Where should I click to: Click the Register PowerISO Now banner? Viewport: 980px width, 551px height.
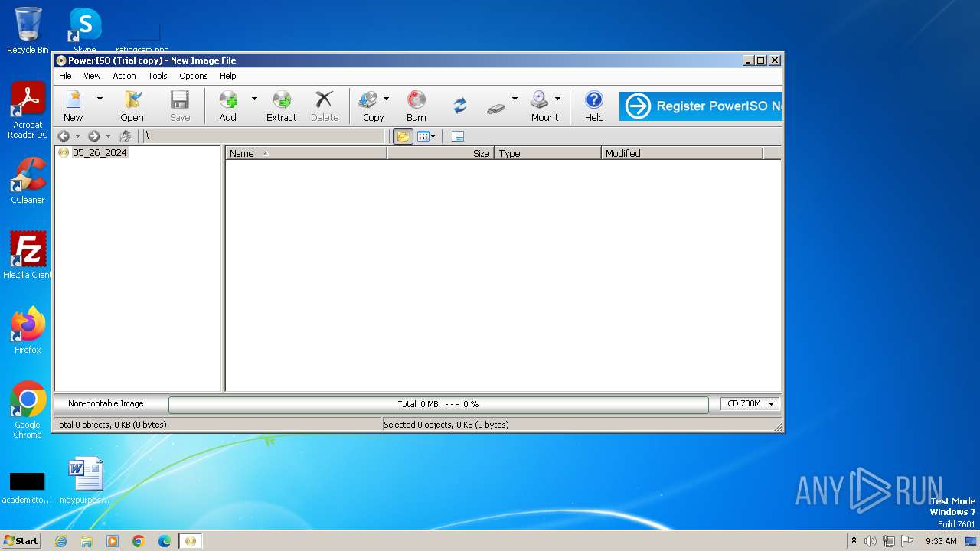pyautogui.click(x=701, y=106)
